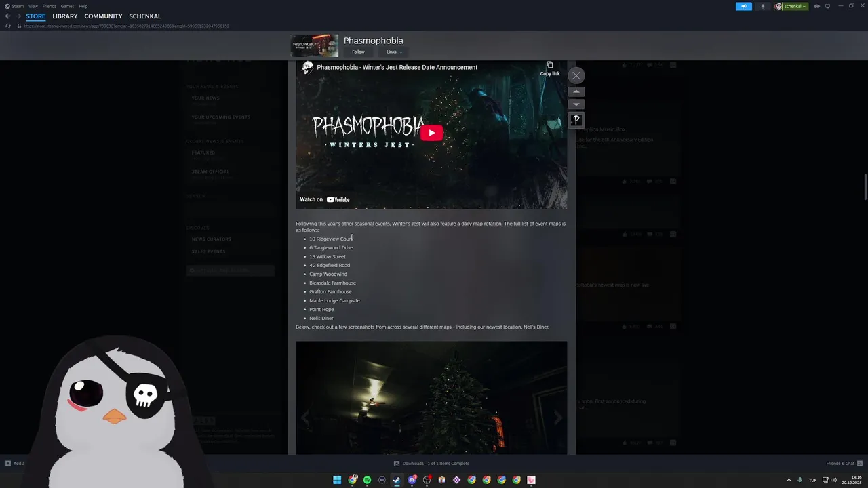Open the Friends menu

(x=50, y=6)
